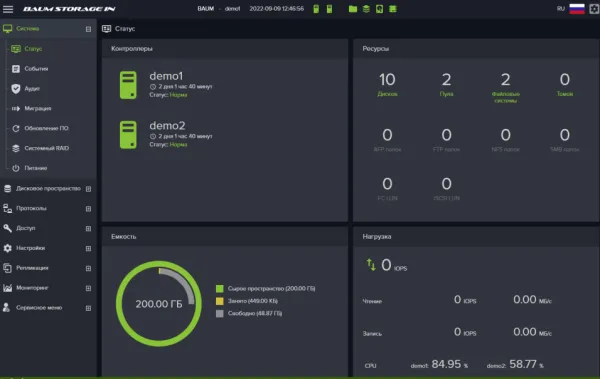Viewport: 600px width, 379px height.
Task: Open the hamburger menu at top left
Action: click(x=8, y=9)
